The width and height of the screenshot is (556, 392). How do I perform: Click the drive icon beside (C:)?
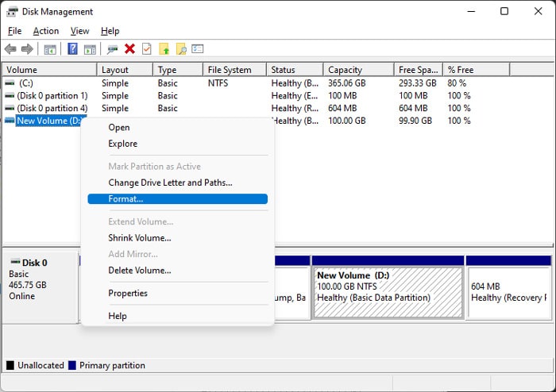coord(10,83)
